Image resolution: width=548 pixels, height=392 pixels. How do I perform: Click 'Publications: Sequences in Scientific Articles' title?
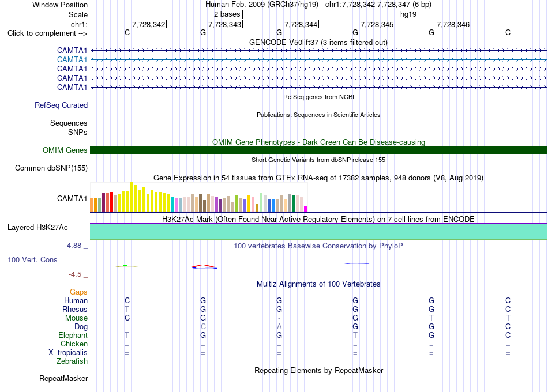click(318, 115)
